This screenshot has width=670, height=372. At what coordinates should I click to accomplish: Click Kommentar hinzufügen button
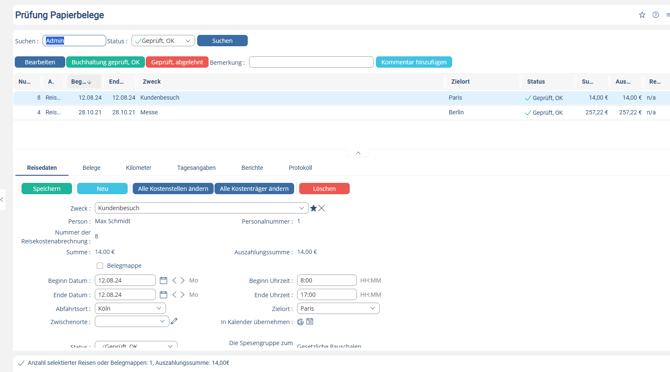point(414,62)
